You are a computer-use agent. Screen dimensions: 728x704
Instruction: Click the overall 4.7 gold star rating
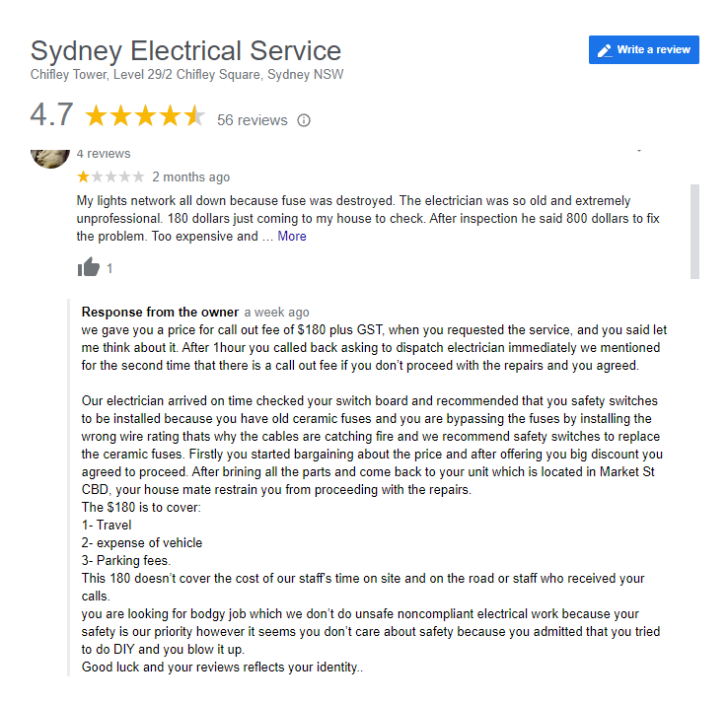(144, 116)
